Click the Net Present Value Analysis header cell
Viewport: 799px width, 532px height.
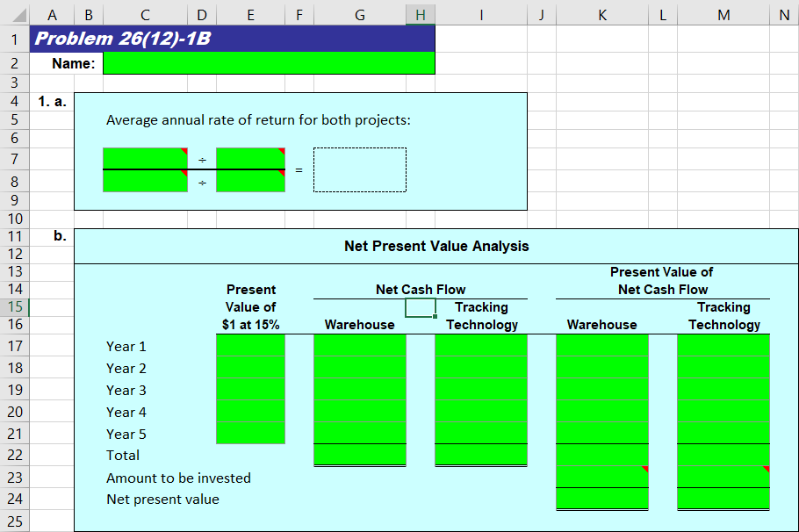click(x=437, y=247)
